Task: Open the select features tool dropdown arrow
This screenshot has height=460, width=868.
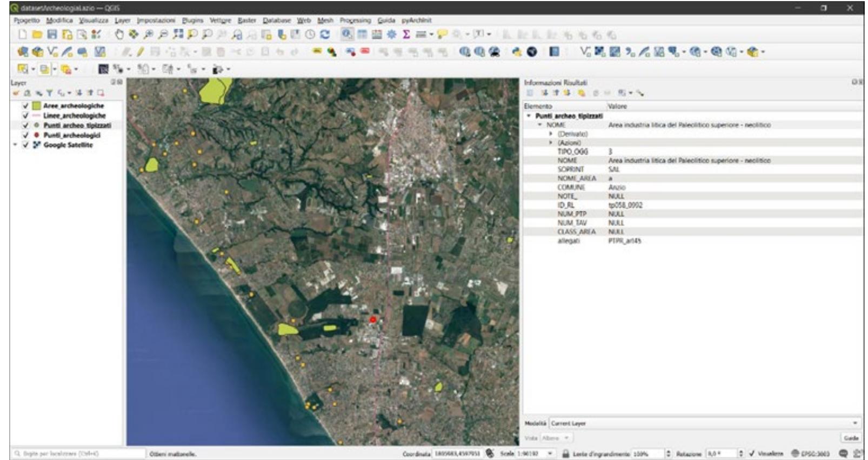Action: (32, 69)
